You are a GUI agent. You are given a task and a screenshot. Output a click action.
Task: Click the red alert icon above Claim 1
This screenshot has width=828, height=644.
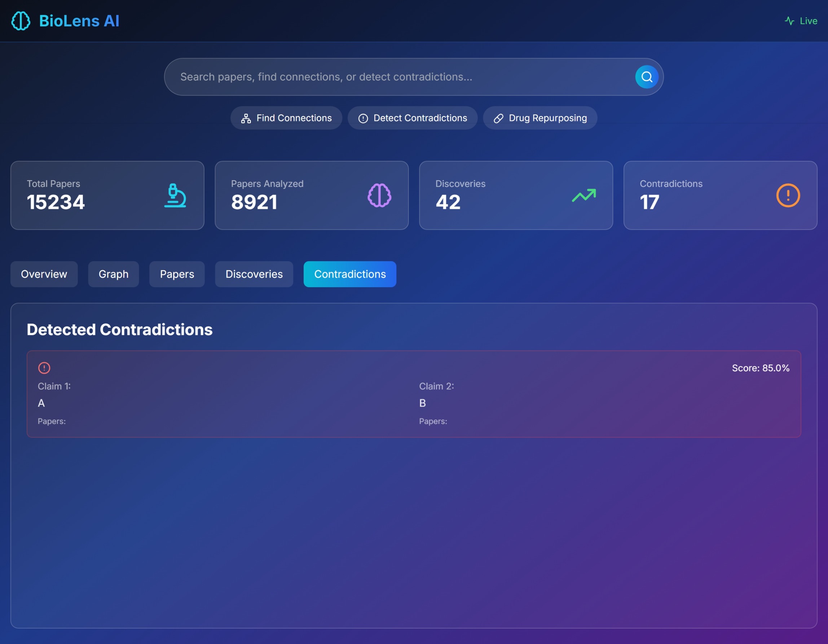[x=44, y=368]
